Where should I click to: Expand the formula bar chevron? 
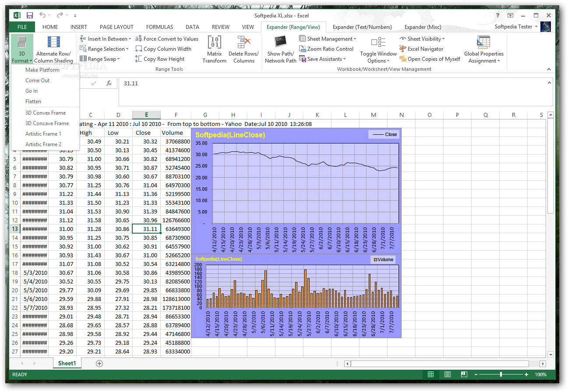tap(549, 82)
